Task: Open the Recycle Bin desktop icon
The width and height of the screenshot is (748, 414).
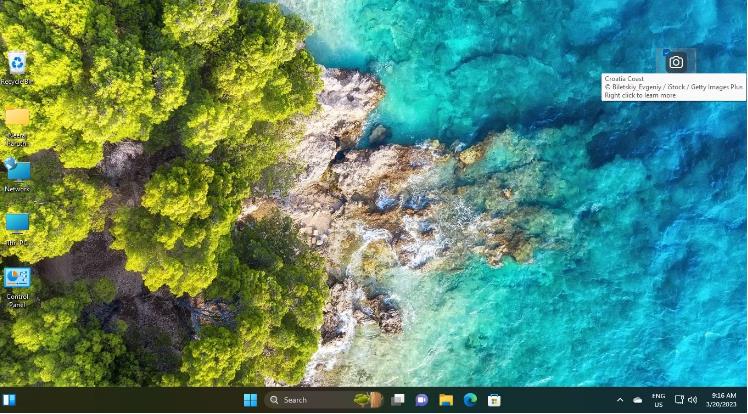Action: click(x=17, y=64)
